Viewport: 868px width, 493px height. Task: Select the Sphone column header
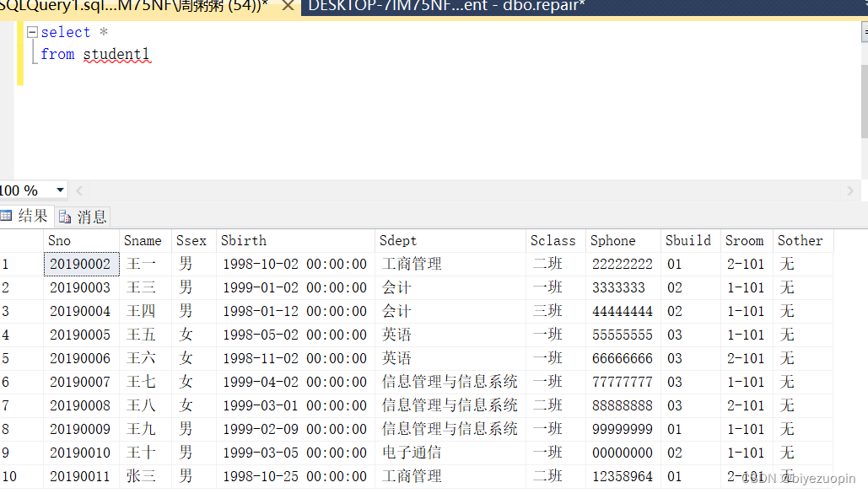[x=623, y=241]
